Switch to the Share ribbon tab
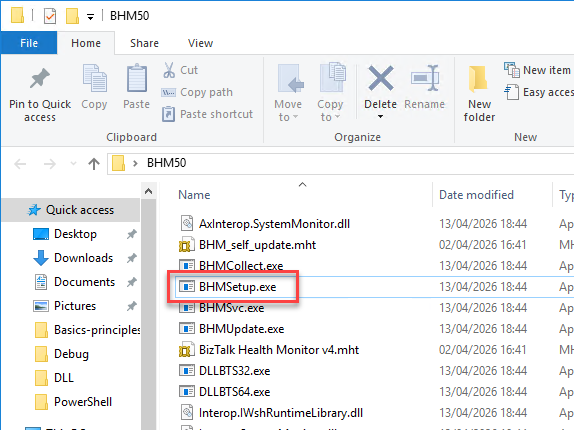This screenshot has width=574, height=430. click(144, 43)
